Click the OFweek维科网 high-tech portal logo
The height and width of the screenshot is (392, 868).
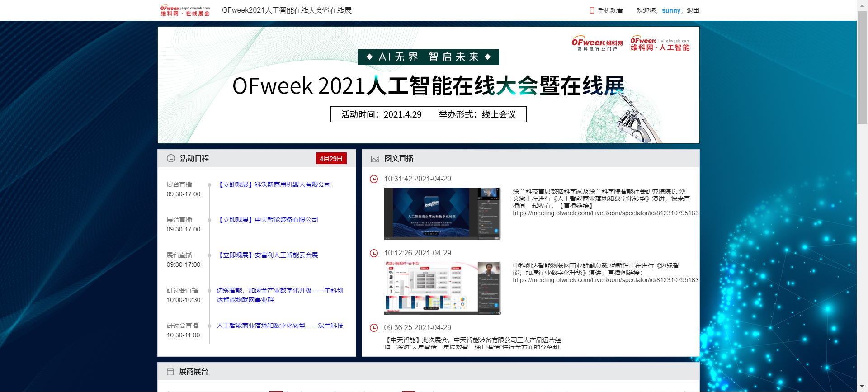597,43
